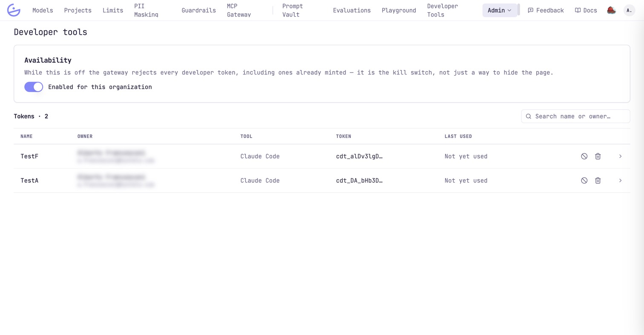Screen dimensions: 644x335
Task: Open the MCP Gateway tab
Action: pos(239,10)
